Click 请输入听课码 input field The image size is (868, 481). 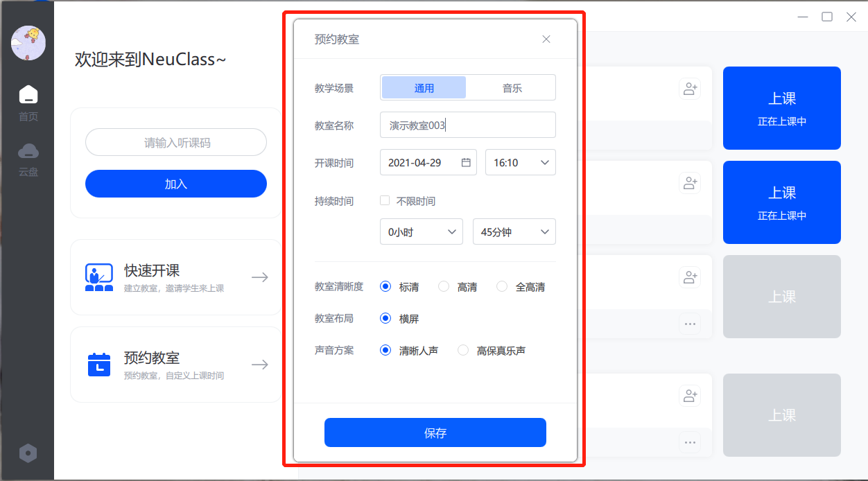click(176, 142)
